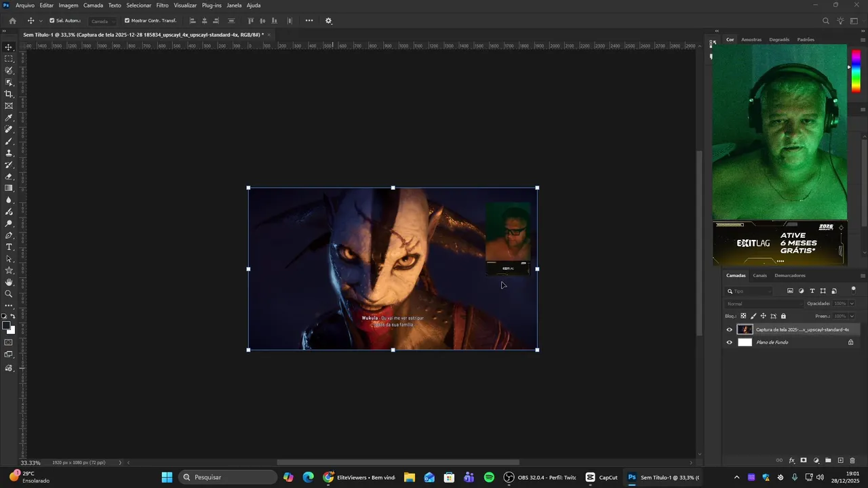The width and height of the screenshot is (868, 488).
Task: Select the Gradient tool
Action: click(x=9, y=188)
